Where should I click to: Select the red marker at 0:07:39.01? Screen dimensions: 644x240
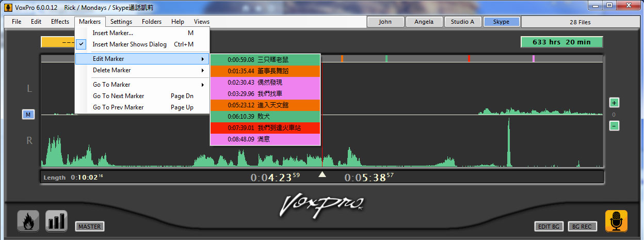265,128
